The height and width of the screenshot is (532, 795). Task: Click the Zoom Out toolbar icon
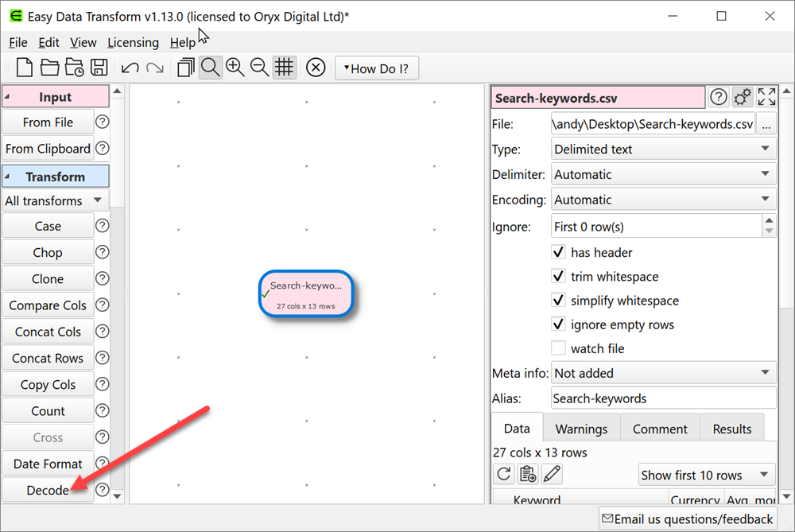pos(259,68)
